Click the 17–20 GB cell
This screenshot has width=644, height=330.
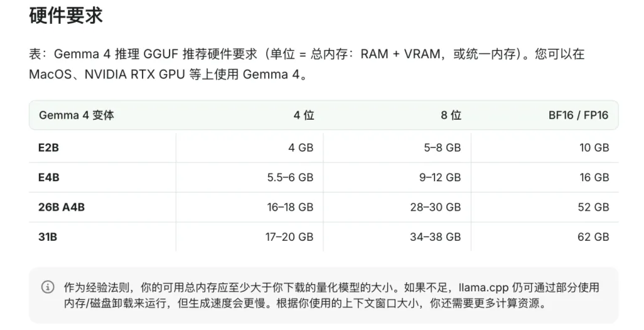tap(290, 237)
